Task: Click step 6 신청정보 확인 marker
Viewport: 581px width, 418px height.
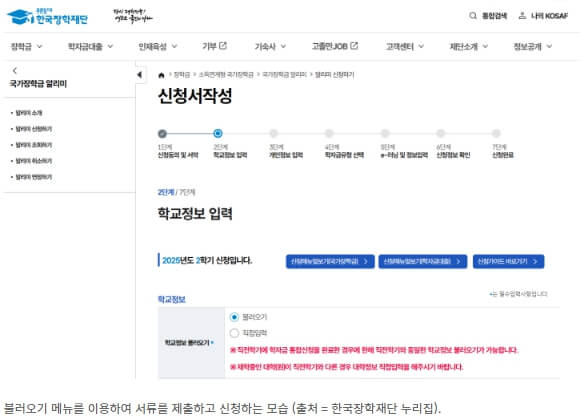Action: 441,133
